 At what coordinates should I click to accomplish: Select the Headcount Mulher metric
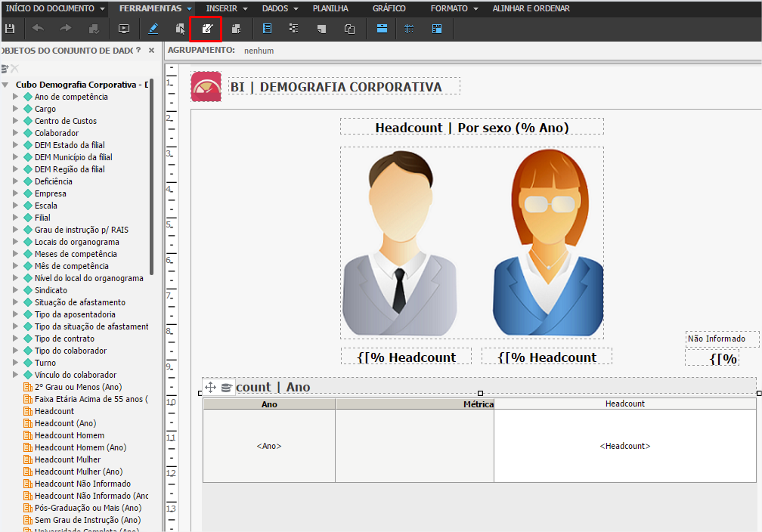pos(67,459)
